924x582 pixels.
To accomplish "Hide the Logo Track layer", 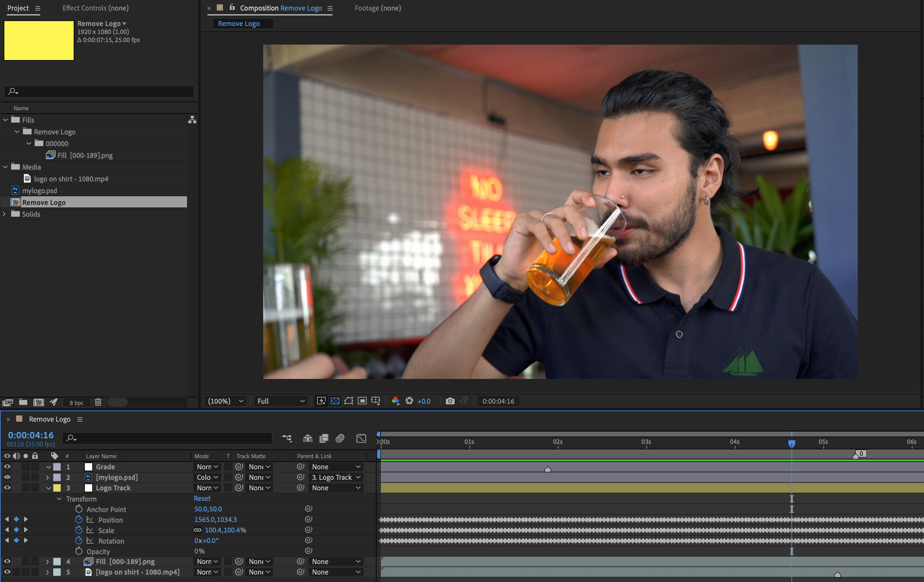I will point(7,488).
